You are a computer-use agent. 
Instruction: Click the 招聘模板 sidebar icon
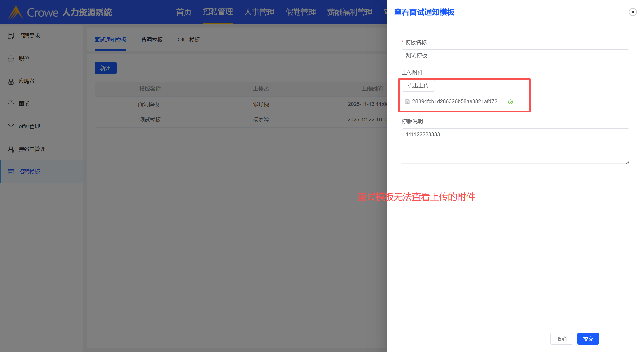(11, 172)
